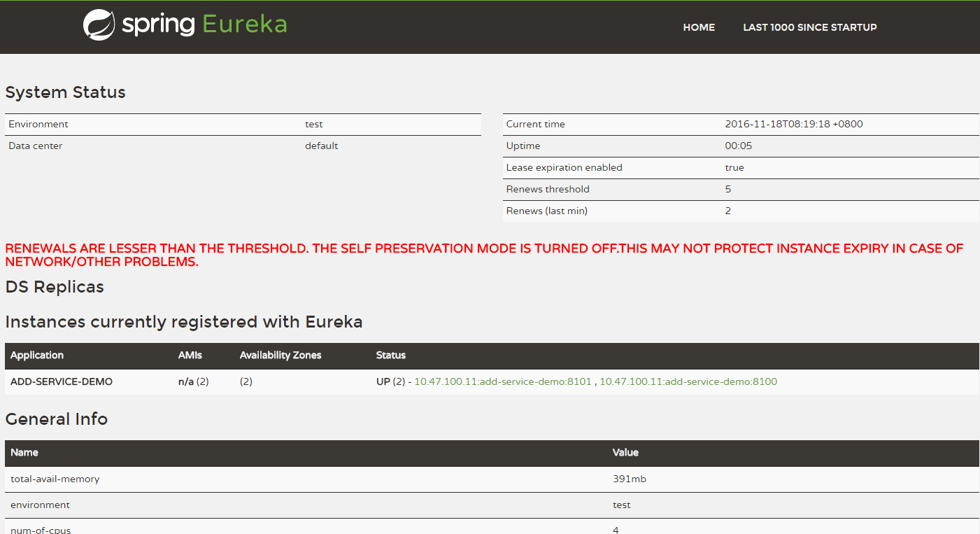Screen dimensions: 980x534
Task: Click the Spring leaf logo icon
Action: pyautogui.click(x=99, y=24)
